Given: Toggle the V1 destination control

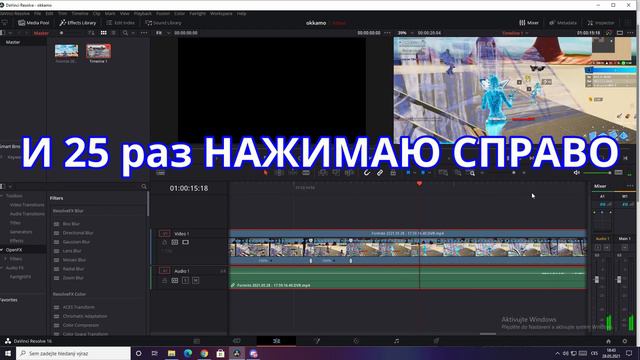Looking at the screenshot, I should 164,233.
